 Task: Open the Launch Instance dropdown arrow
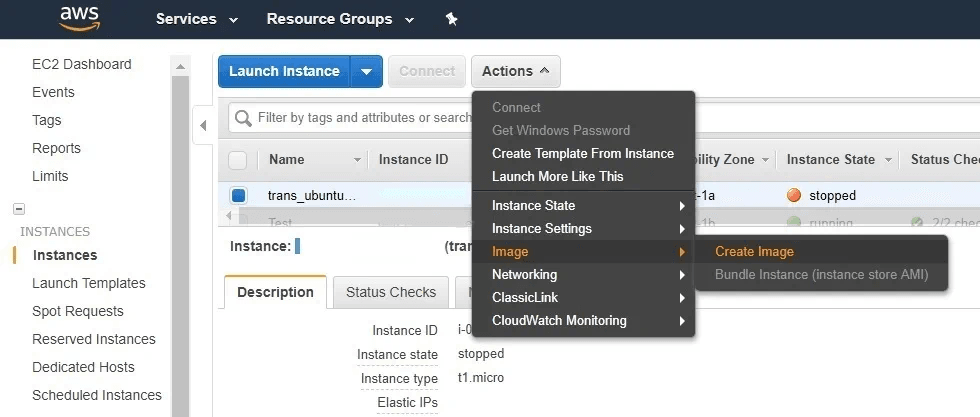[x=366, y=71]
